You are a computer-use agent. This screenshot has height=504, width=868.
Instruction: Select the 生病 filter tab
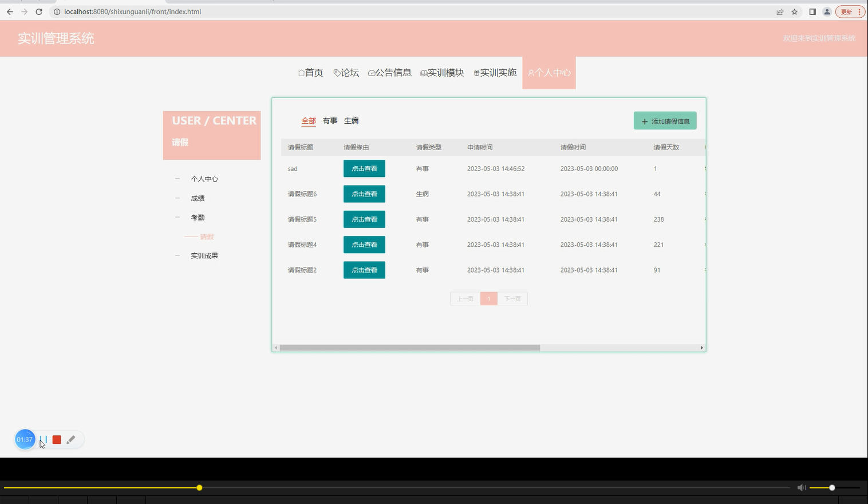coord(351,121)
